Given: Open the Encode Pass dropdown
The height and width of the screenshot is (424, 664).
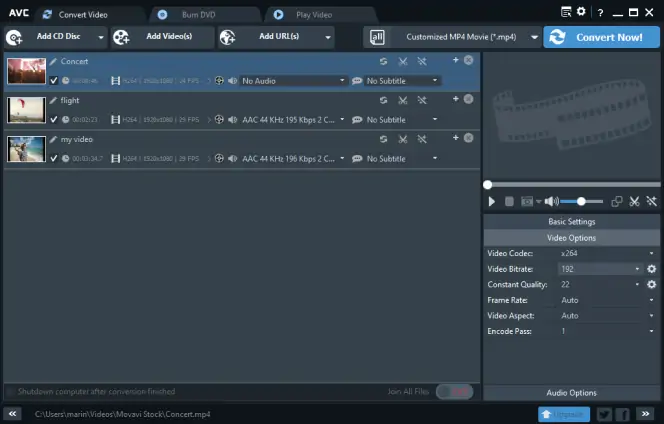Looking at the screenshot, I should pyautogui.click(x=607, y=331).
